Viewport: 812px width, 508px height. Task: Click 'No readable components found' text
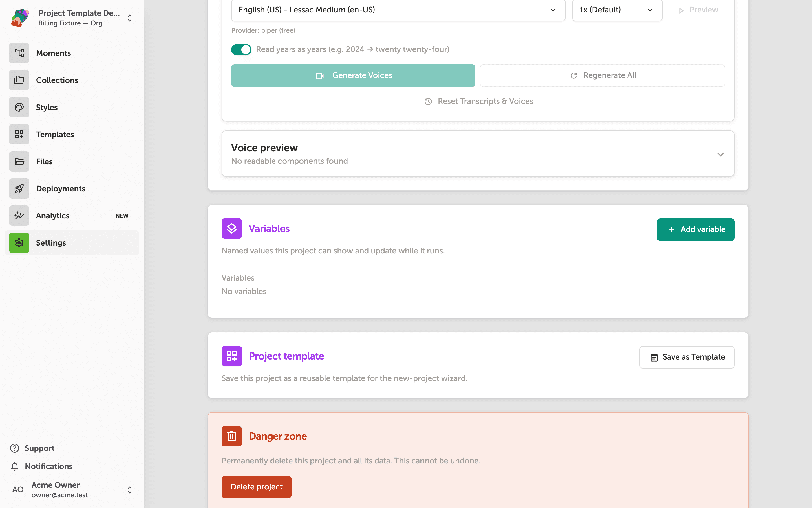[x=289, y=161]
